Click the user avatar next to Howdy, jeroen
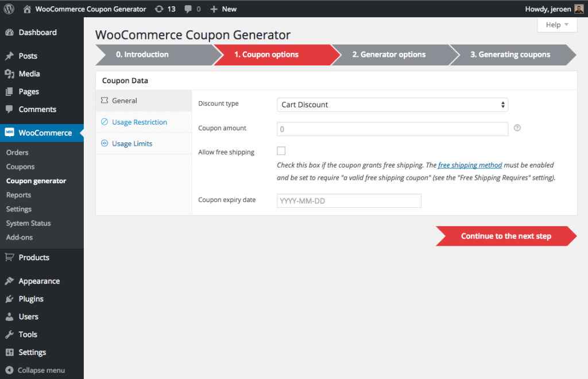The image size is (588, 379). [x=580, y=9]
